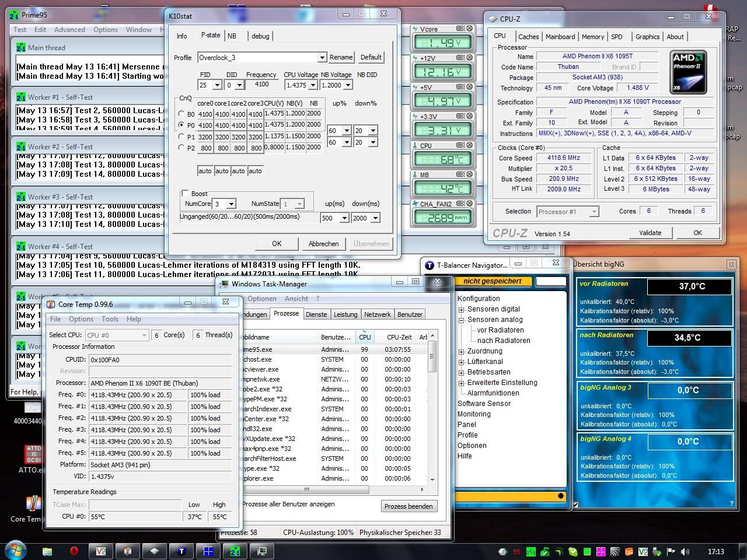
Task: Open Windows Explorer from taskbar
Action: 47,551
